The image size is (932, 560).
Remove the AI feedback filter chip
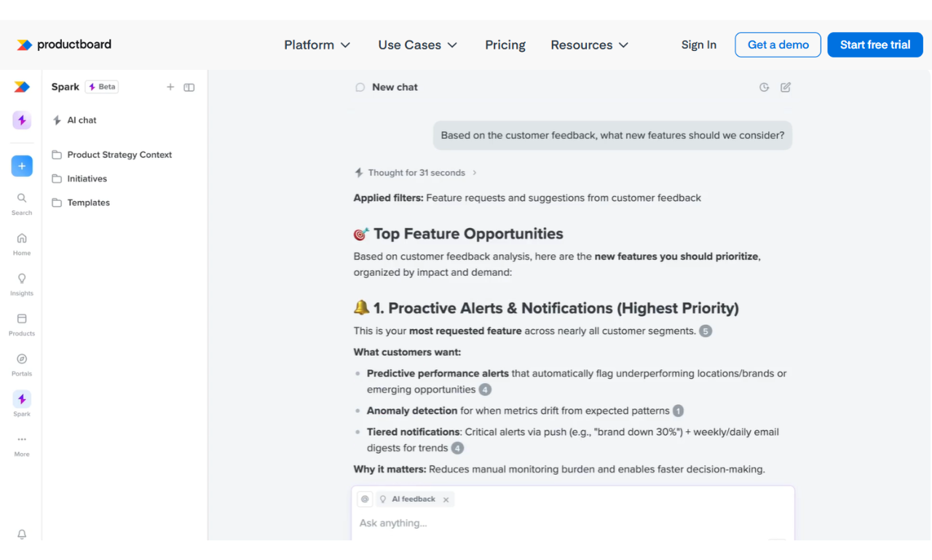point(445,499)
